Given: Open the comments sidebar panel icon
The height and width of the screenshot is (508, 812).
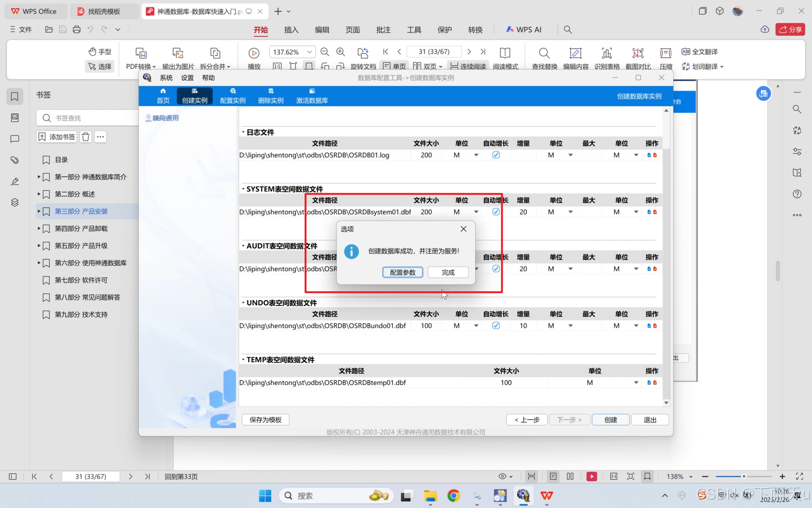Looking at the screenshot, I should coord(15,139).
